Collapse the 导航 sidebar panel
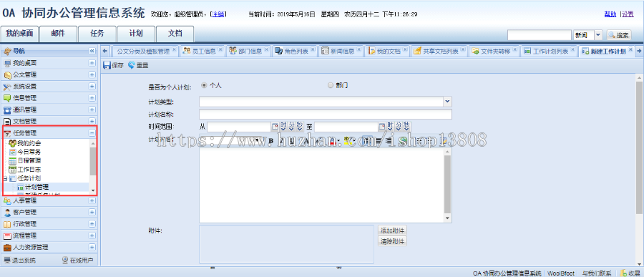Image resolution: width=644 pixels, height=277 pixels. tap(92, 52)
